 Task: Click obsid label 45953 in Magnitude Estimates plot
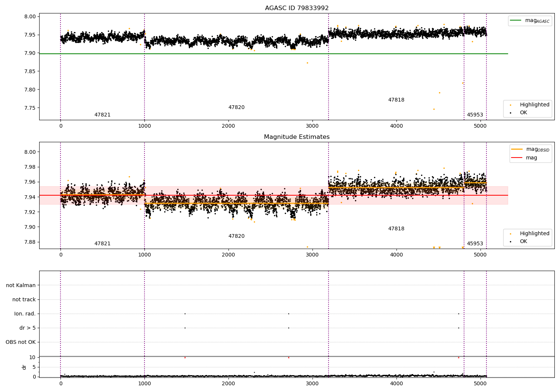coord(475,244)
